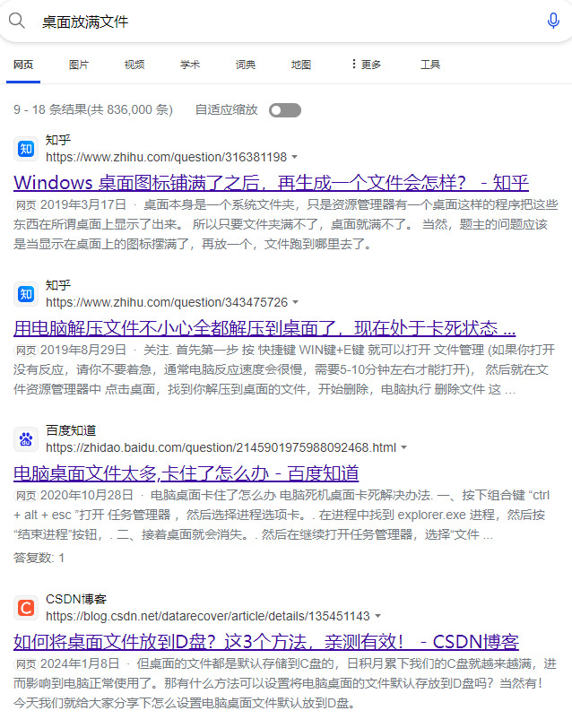Click the '答复数: 1' text
572x728 pixels.
(39, 557)
